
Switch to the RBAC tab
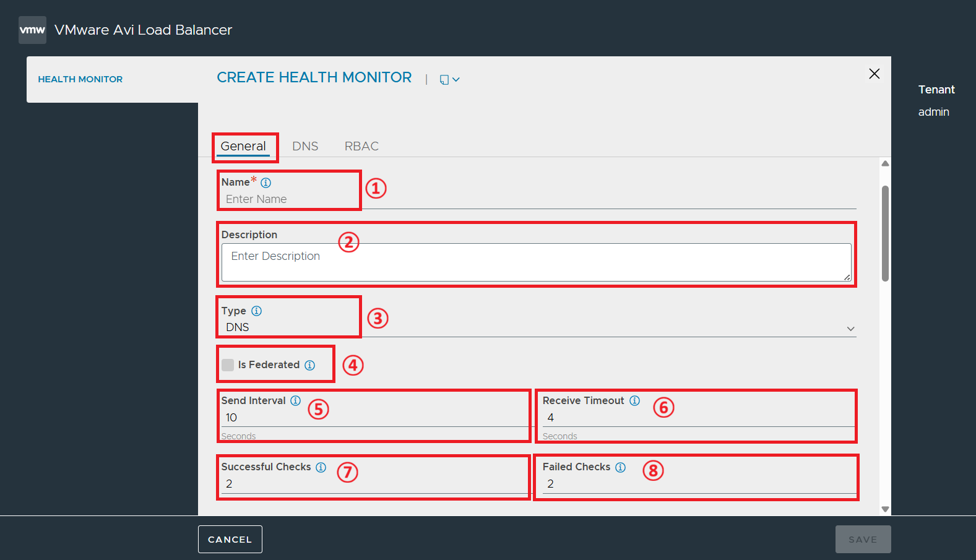[361, 146]
